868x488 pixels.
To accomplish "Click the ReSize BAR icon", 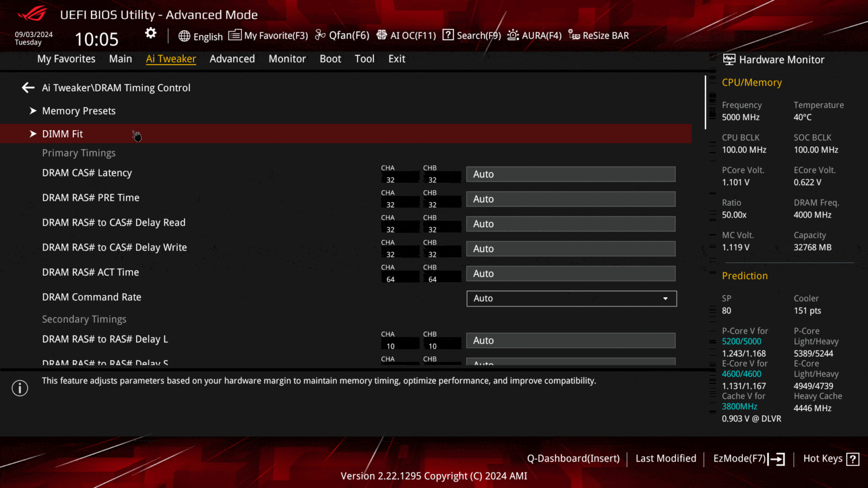I will coord(574,35).
